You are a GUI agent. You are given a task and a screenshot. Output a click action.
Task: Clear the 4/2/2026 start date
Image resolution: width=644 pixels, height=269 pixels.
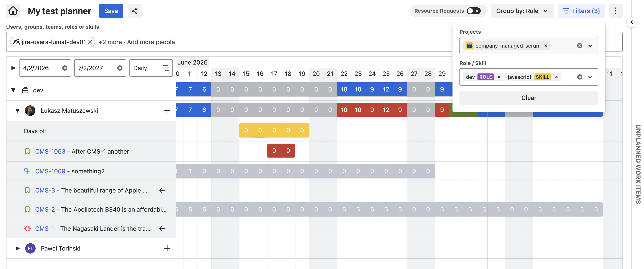tap(65, 68)
